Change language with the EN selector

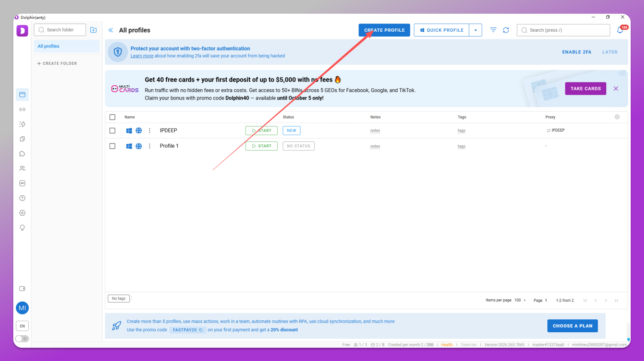pos(22,326)
